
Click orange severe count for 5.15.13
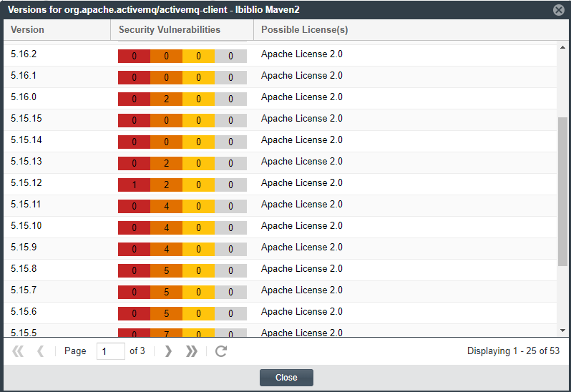(166, 163)
